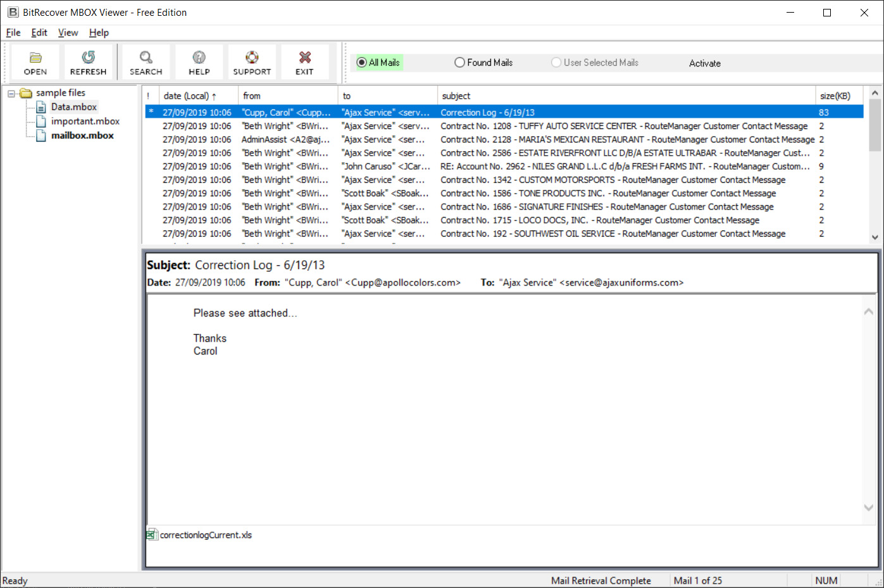884x588 pixels.
Task: Select the All Mails radio button
Action: [362, 63]
